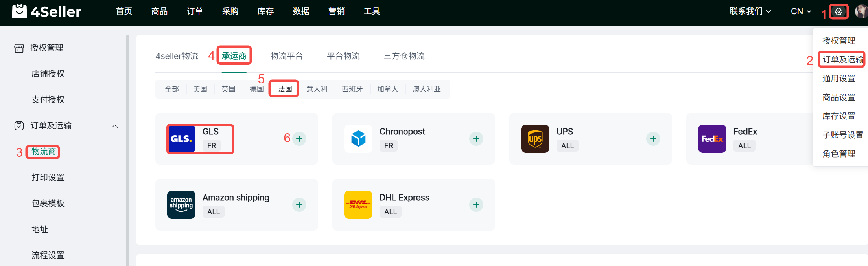Click the settings gear icon
This screenshot has width=868, height=266.
(x=839, y=11)
